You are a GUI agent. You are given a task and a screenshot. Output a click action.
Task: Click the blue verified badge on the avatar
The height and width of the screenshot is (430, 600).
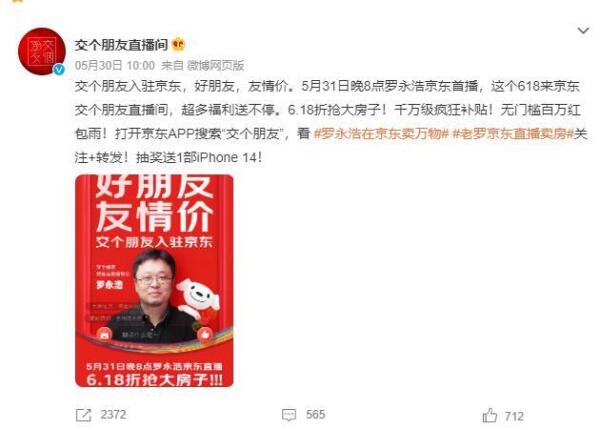(59, 69)
